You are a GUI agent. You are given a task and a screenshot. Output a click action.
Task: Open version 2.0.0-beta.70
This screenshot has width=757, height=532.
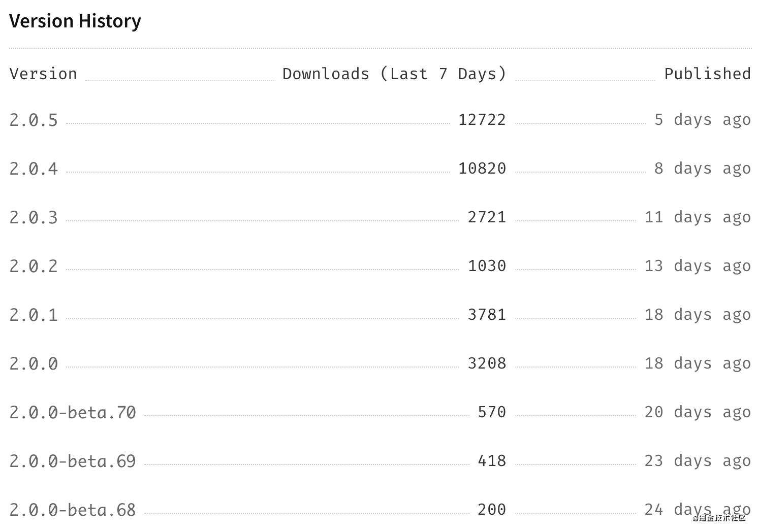[73, 413]
